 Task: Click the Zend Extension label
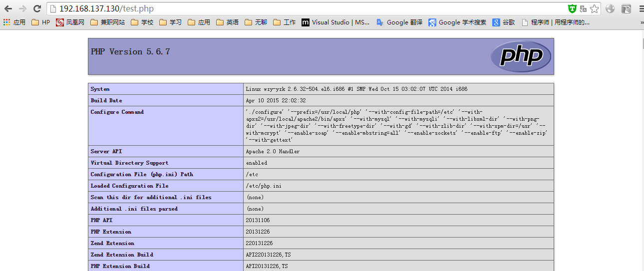(112, 243)
